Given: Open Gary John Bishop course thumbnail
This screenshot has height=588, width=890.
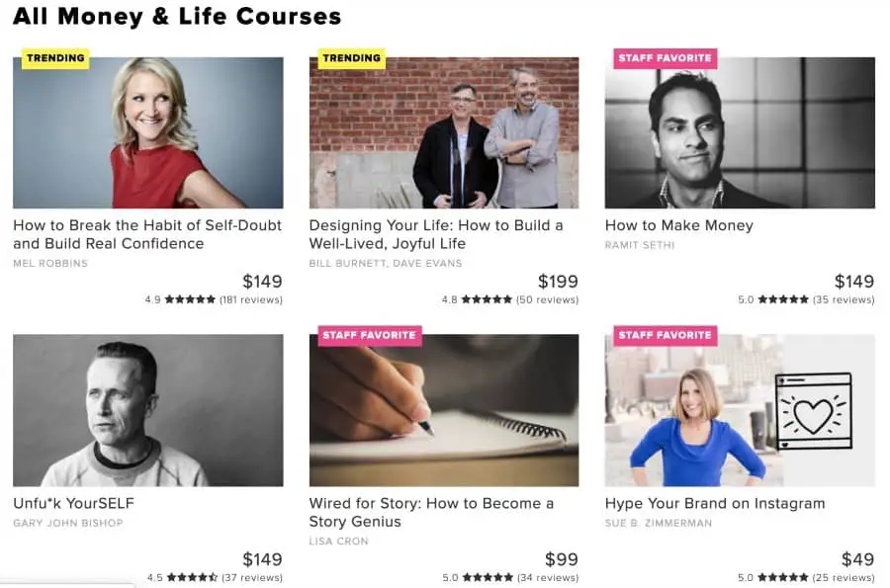Looking at the screenshot, I should click(x=148, y=410).
